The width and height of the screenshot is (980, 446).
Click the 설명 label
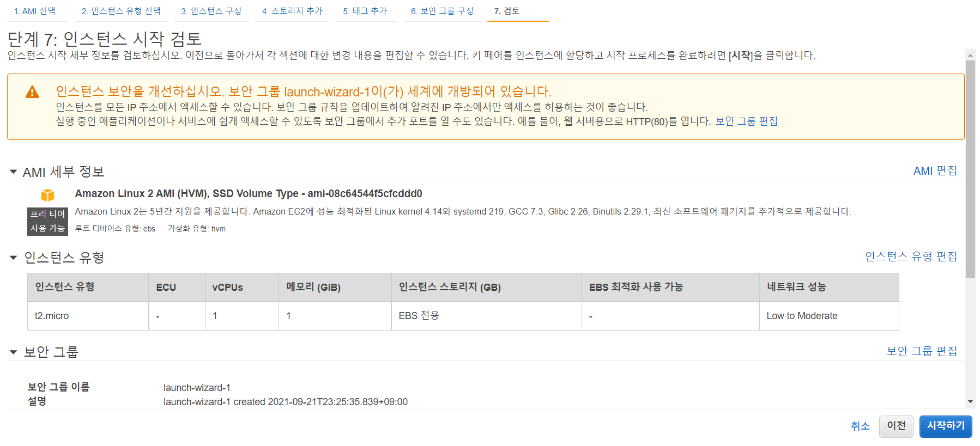(x=37, y=401)
